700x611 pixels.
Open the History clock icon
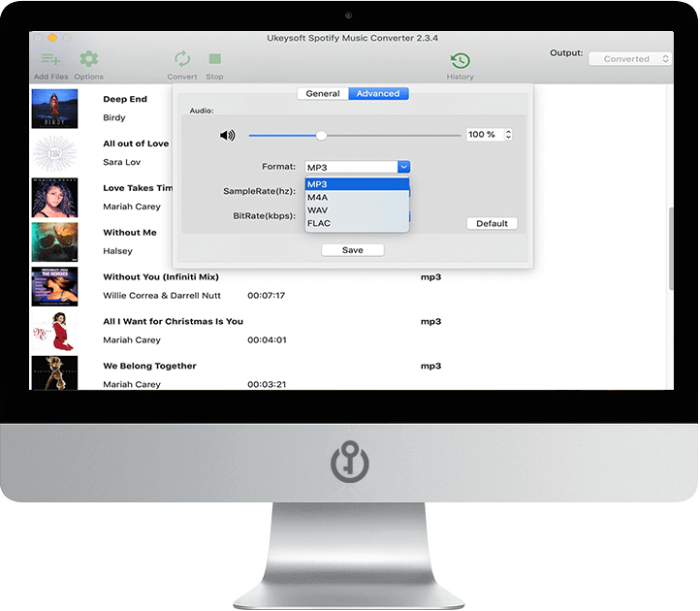460,61
